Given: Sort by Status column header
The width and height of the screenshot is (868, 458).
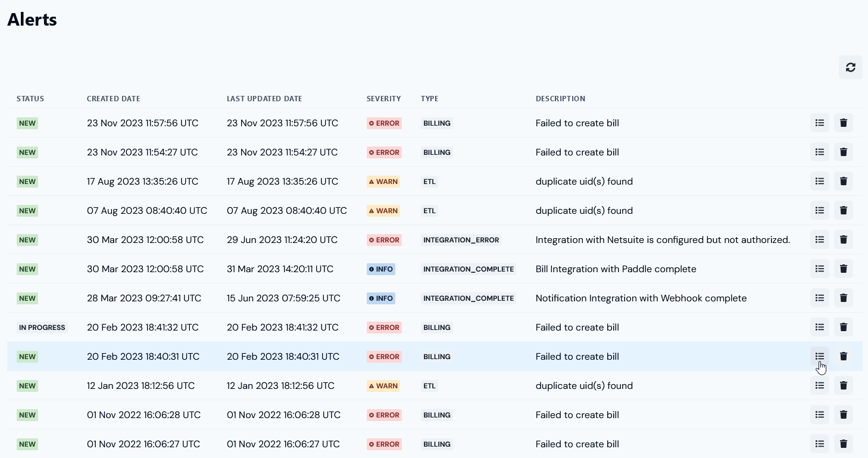Looking at the screenshot, I should click(x=30, y=99).
